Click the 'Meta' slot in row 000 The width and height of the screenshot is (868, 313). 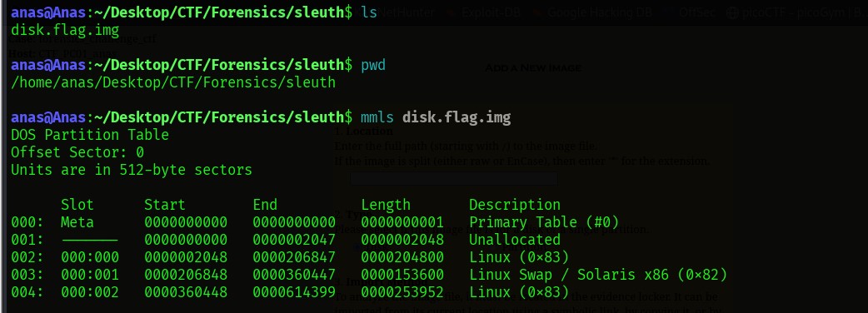[77, 222]
